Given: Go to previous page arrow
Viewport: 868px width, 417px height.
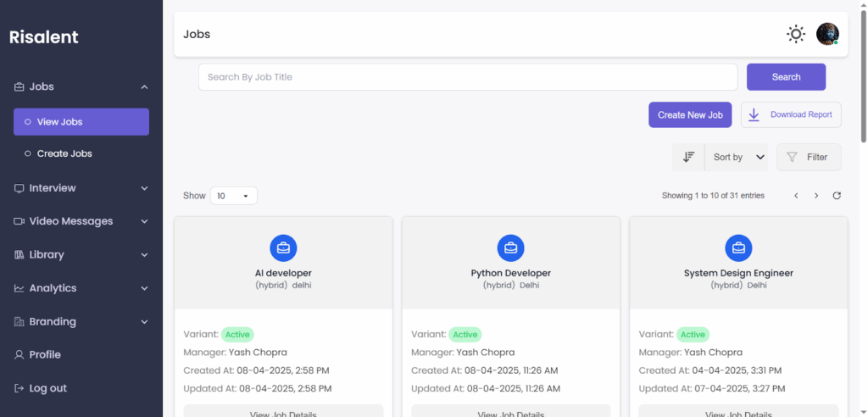Looking at the screenshot, I should coord(796,196).
